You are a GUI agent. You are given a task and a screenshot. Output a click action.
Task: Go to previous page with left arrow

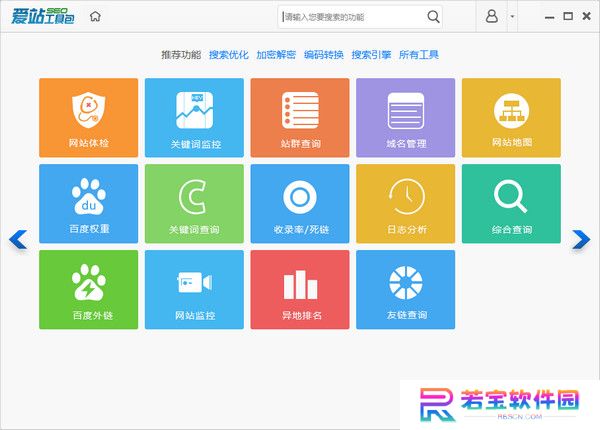click(x=18, y=240)
